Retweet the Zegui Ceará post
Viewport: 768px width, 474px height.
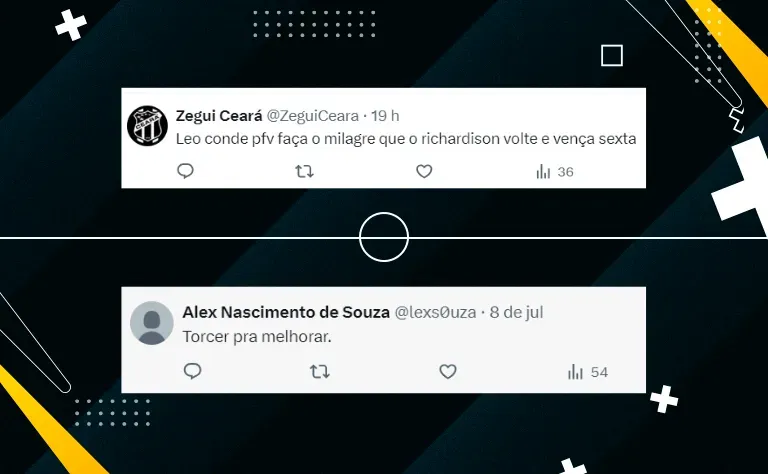304,171
